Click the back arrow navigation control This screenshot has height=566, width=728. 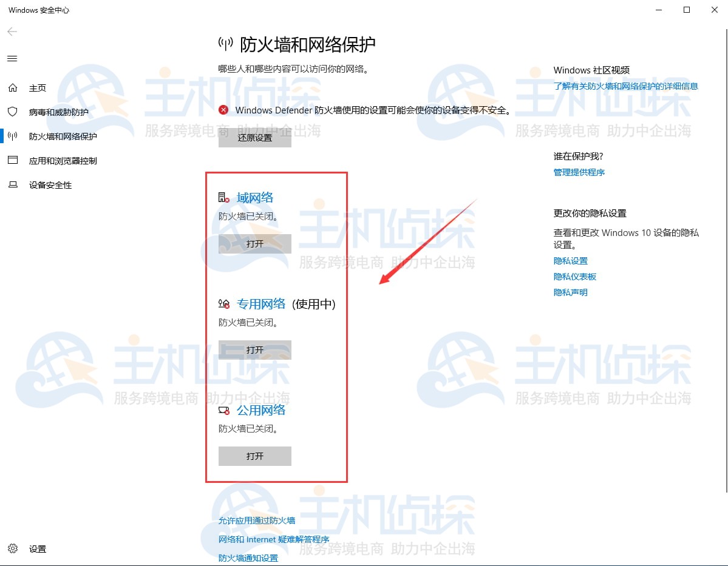pos(12,32)
